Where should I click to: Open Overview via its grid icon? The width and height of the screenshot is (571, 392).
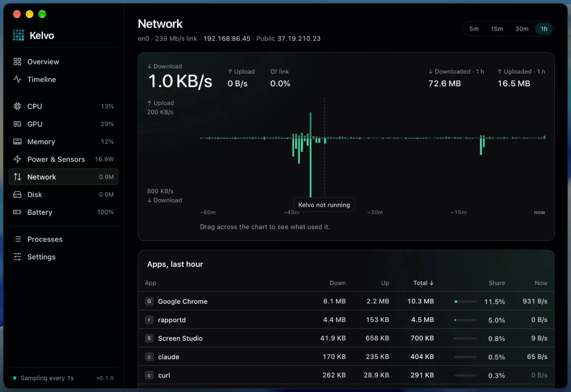click(x=17, y=62)
